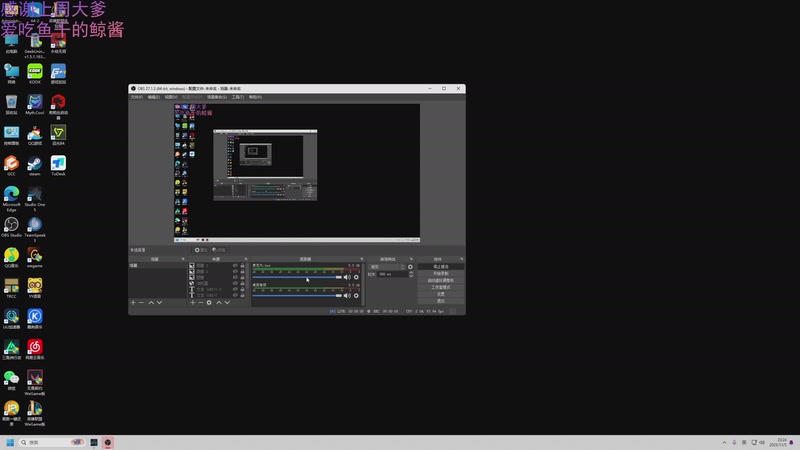Viewport: 800px width, 450px height.
Task: Select the Microsoft Edge desktop shortcut
Action: pos(11,198)
